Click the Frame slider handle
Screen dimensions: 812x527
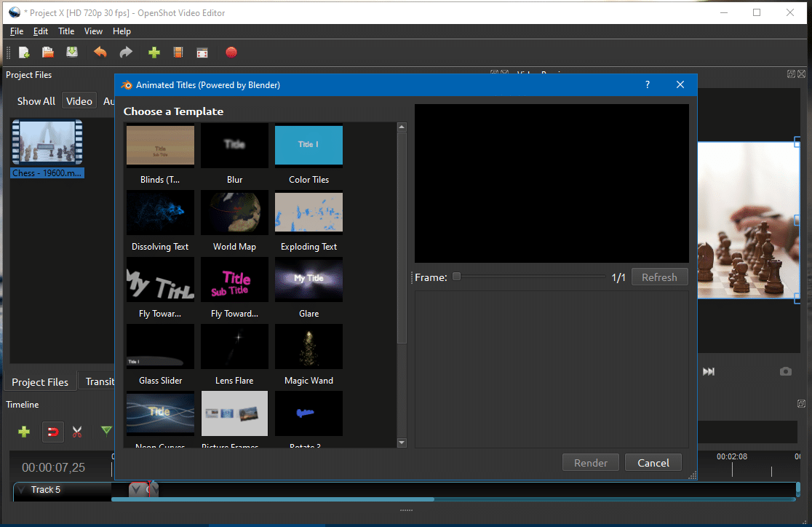[x=456, y=277]
